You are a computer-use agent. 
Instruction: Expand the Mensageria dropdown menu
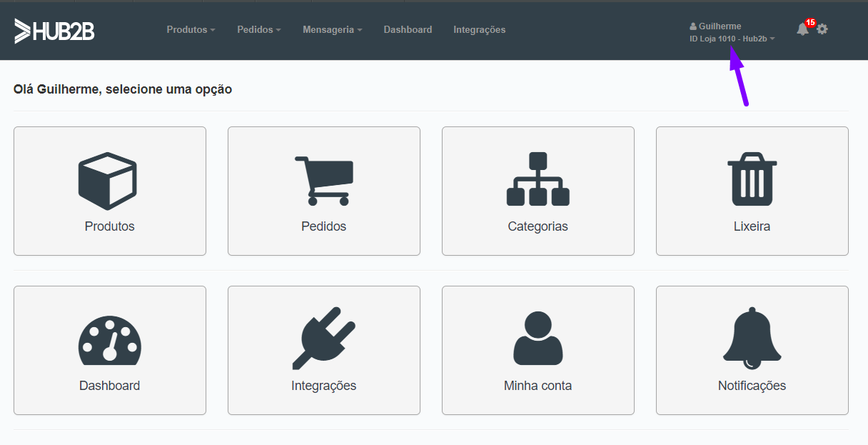(332, 30)
